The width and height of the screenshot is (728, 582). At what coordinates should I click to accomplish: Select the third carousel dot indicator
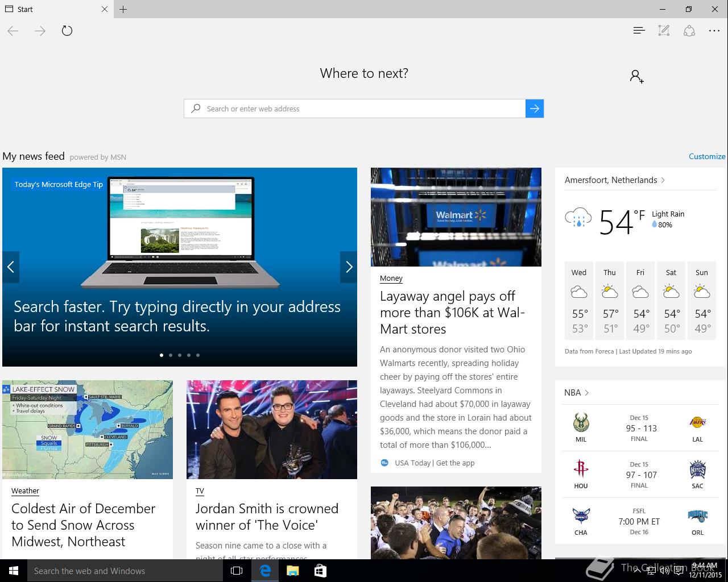click(180, 355)
